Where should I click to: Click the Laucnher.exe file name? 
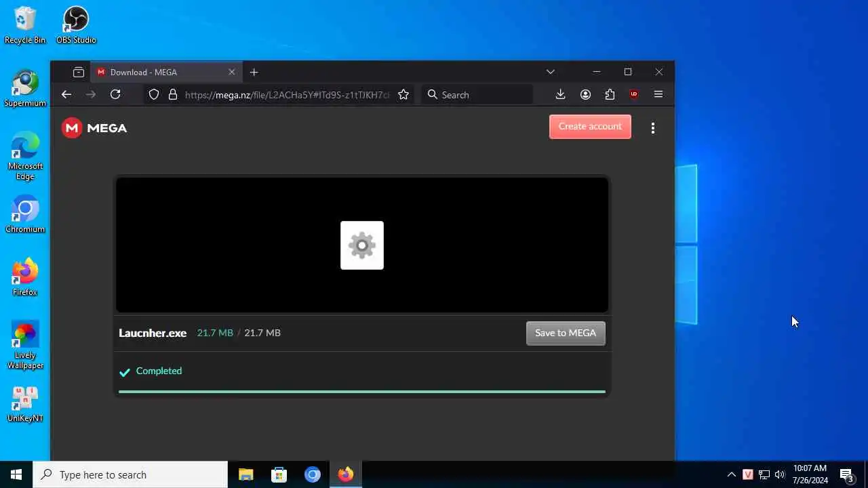click(153, 333)
